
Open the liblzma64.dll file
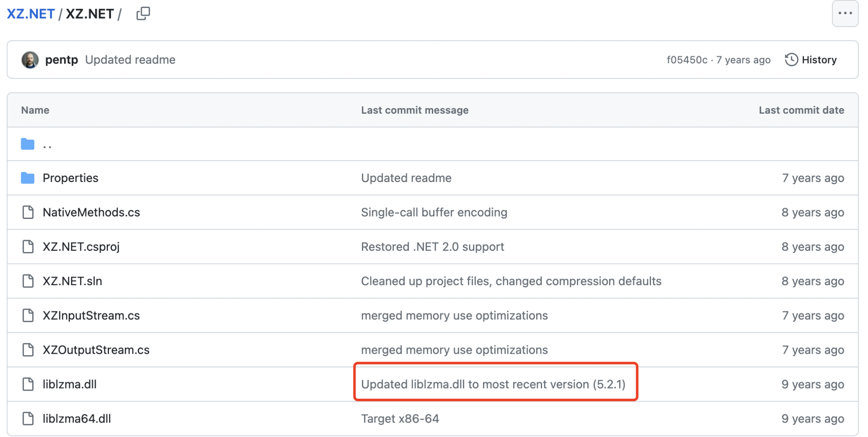[77, 418]
